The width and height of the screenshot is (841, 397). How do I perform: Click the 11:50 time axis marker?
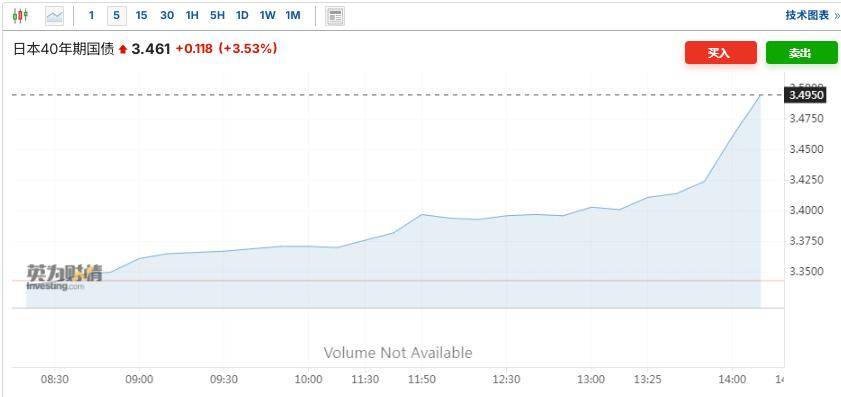422,380
